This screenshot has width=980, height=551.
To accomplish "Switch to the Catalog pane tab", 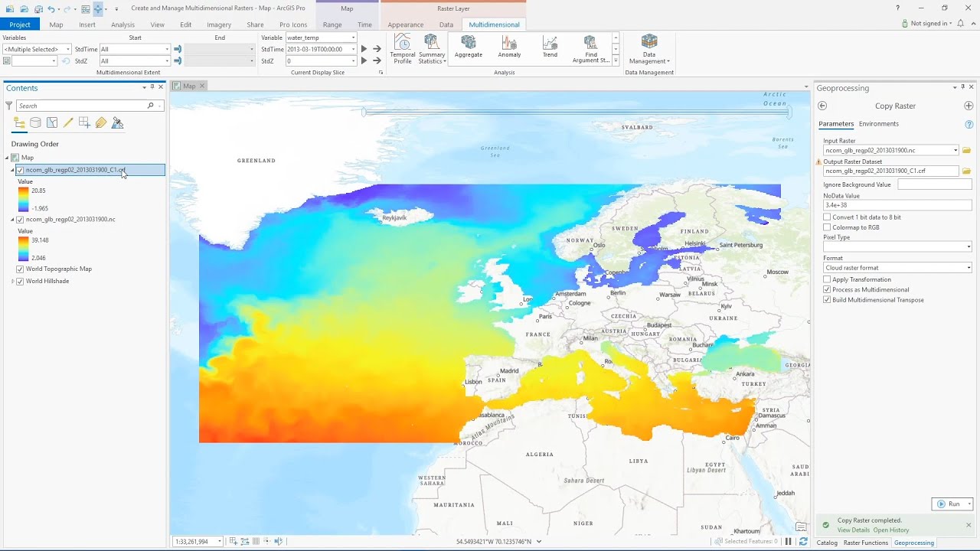I will pyautogui.click(x=827, y=543).
